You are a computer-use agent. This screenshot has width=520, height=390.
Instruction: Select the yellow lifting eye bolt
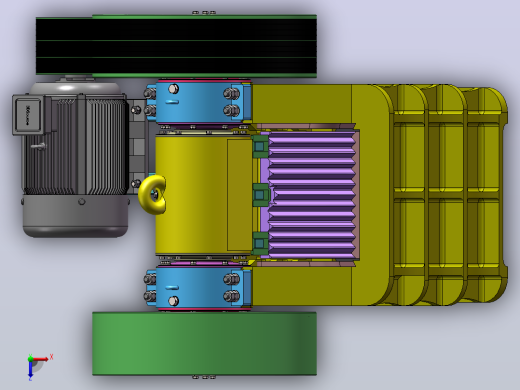pyautogui.click(x=152, y=195)
